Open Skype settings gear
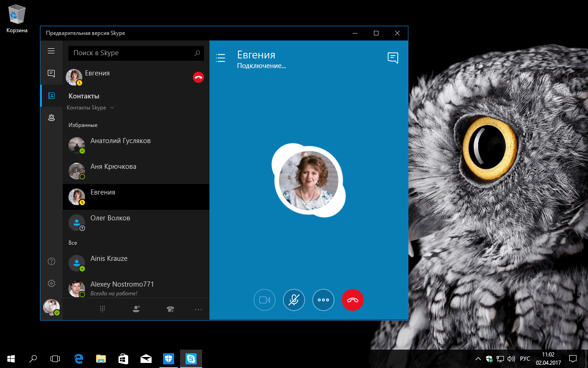Image resolution: width=588 pixels, height=368 pixels. [x=51, y=283]
